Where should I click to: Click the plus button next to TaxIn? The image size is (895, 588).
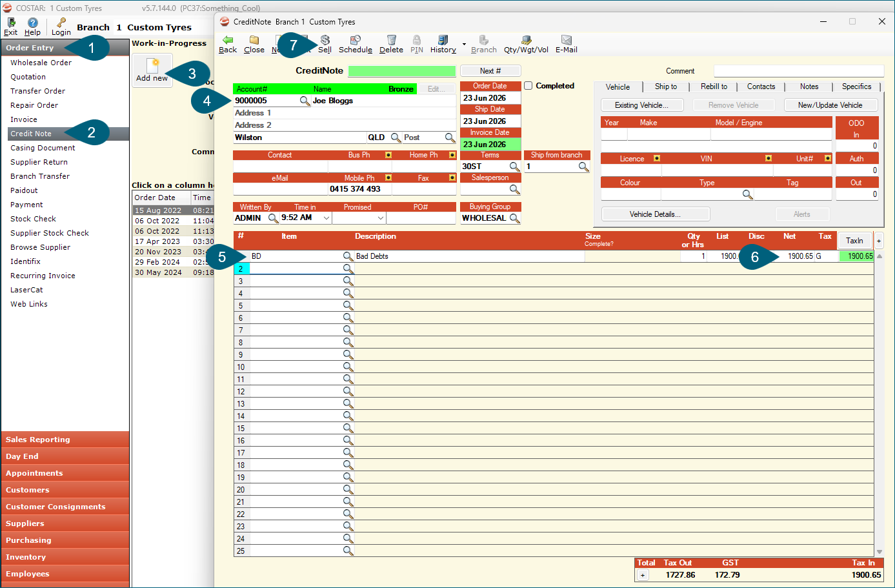(879, 241)
